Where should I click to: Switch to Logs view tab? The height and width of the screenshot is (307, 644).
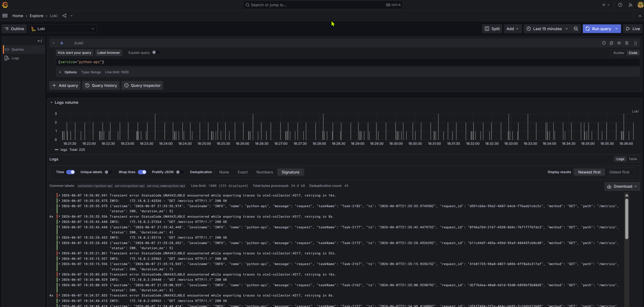(620, 159)
